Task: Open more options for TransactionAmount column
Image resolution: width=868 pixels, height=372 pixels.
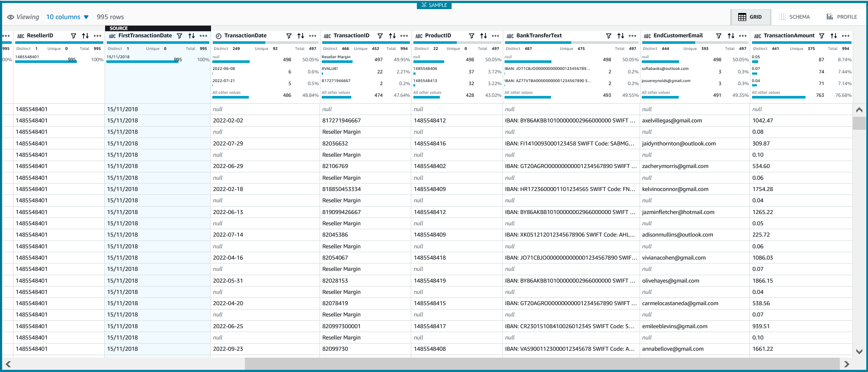Action: point(846,36)
